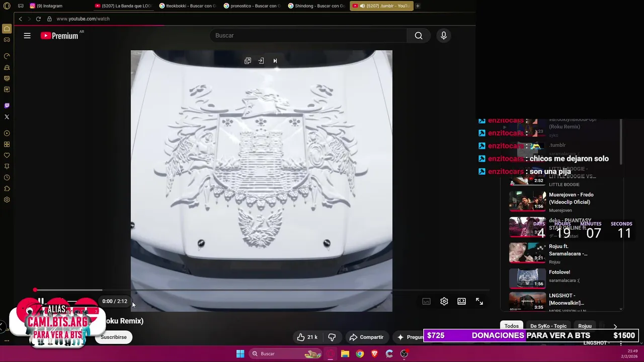Open the GX Cleaner icon in sidebar

7,67
